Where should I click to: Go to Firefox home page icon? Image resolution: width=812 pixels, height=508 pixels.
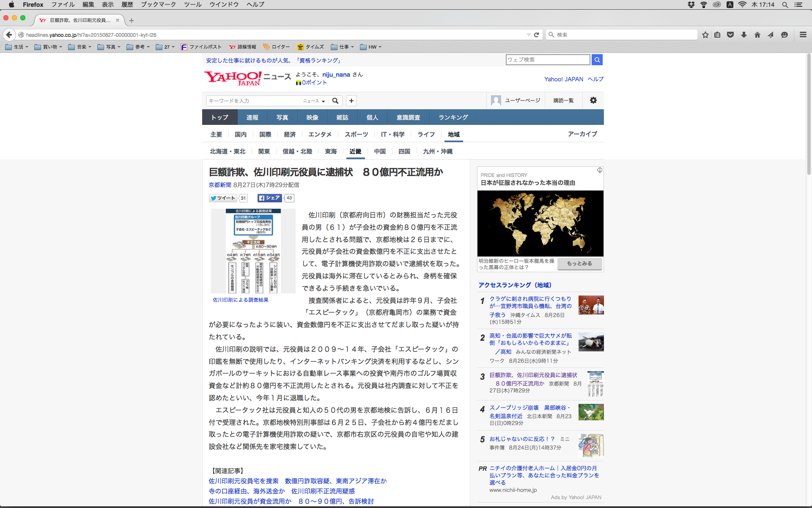757,35
